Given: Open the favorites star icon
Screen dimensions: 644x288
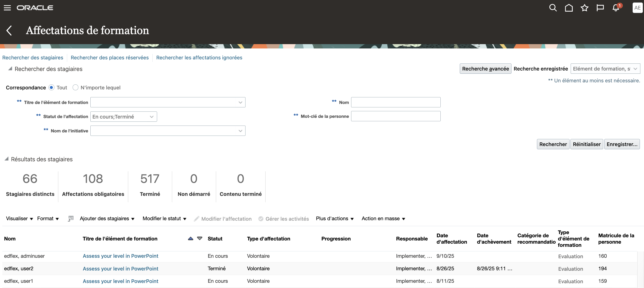Looking at the screenshot, I should (585, 8).
